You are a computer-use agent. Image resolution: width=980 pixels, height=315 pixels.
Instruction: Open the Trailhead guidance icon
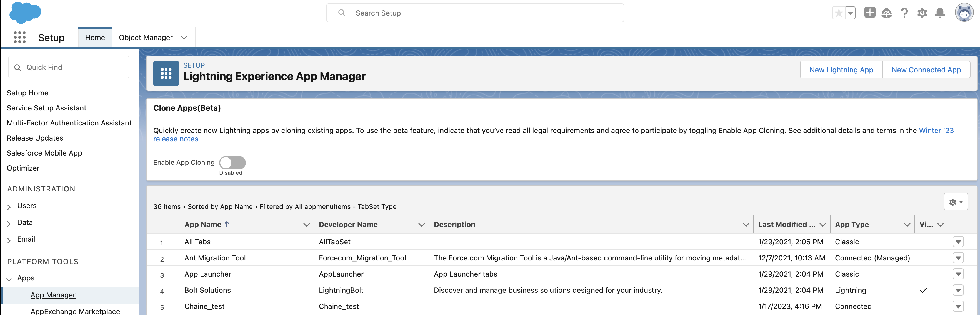coord(886,13)
